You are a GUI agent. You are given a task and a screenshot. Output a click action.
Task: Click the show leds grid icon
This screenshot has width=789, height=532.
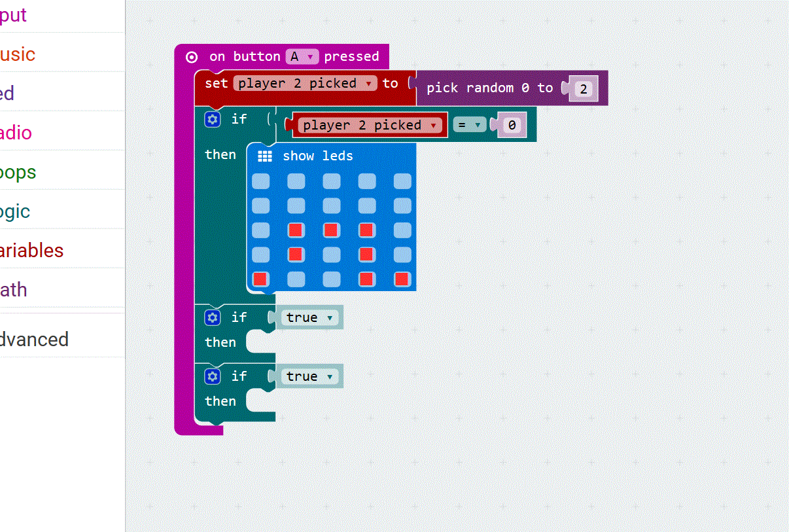tap(265, 156)
